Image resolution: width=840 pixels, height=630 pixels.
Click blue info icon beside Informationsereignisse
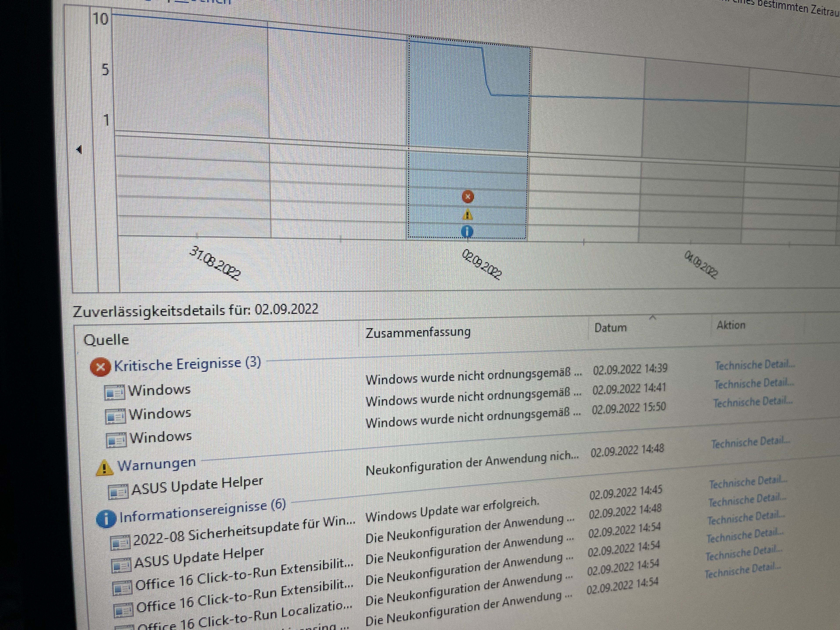click(x=106, y=519)
